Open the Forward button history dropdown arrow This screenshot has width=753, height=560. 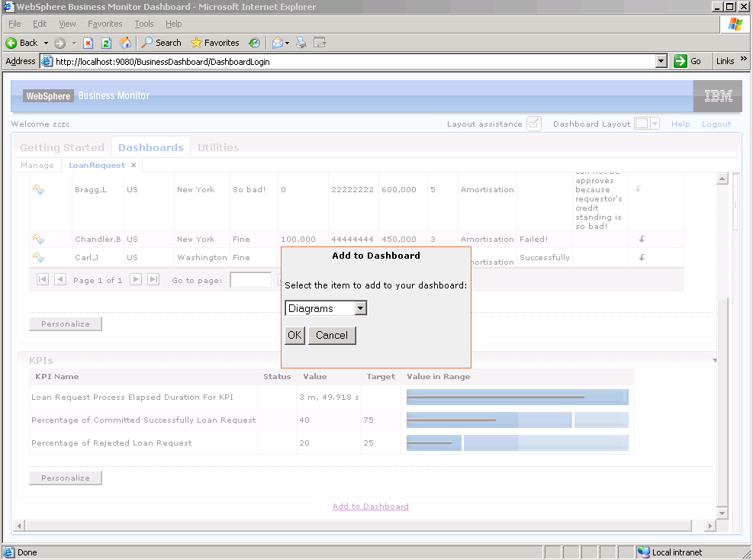(75, 43)
